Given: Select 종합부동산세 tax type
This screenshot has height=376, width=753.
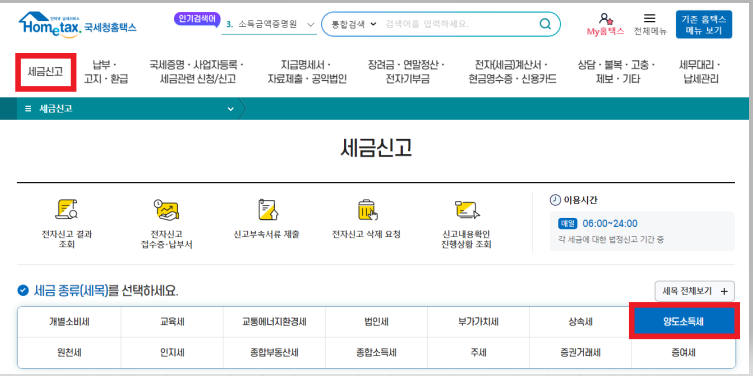Looking at the screenshot, I should [x=274, y=353].
